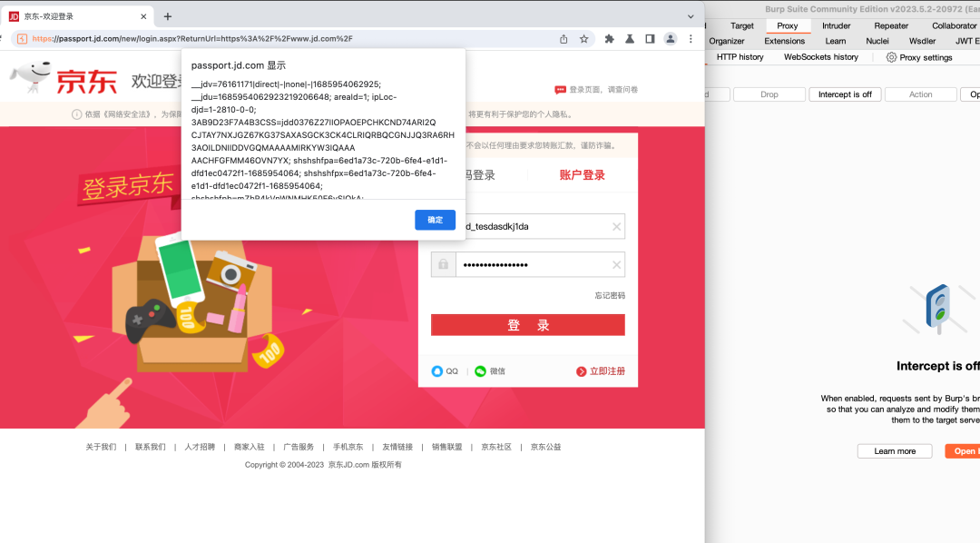Select the Extensions tab in Burp Suite
The width and height of the screenshot is (980, 543).
coord(784,41)
